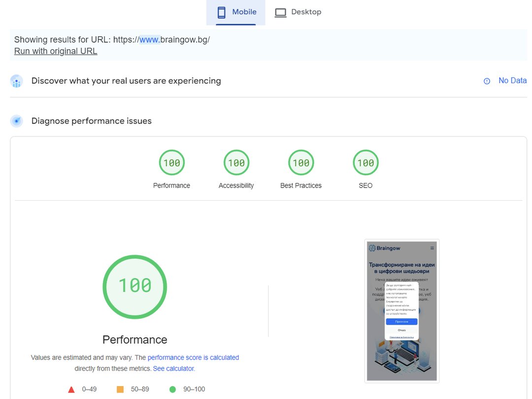This screenshot has height=399, width=532.
Task: Switch to the Mobile tab
Action: (236, 12)
